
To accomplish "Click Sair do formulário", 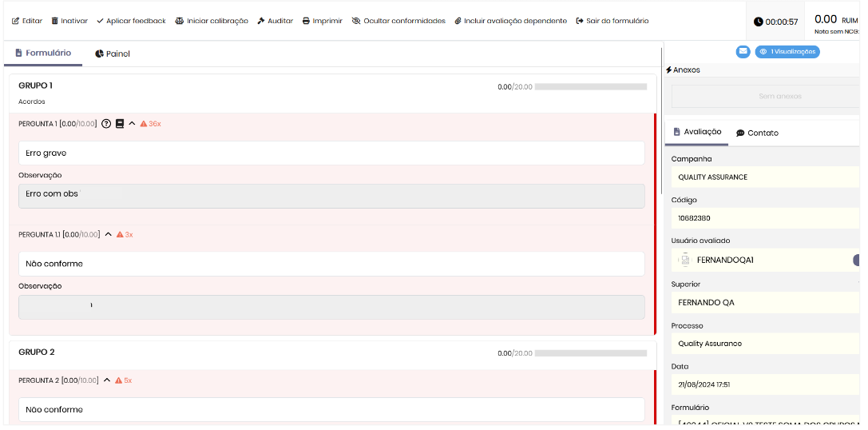I will coord(612,21).
